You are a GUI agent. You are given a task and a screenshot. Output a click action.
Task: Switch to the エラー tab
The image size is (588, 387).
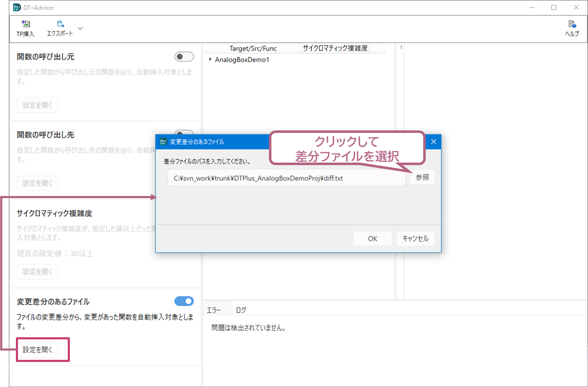coord(214,310)
